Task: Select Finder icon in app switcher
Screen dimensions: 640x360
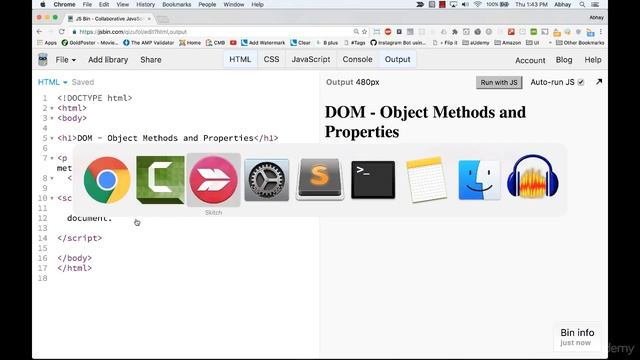Action: coord(479,180)
